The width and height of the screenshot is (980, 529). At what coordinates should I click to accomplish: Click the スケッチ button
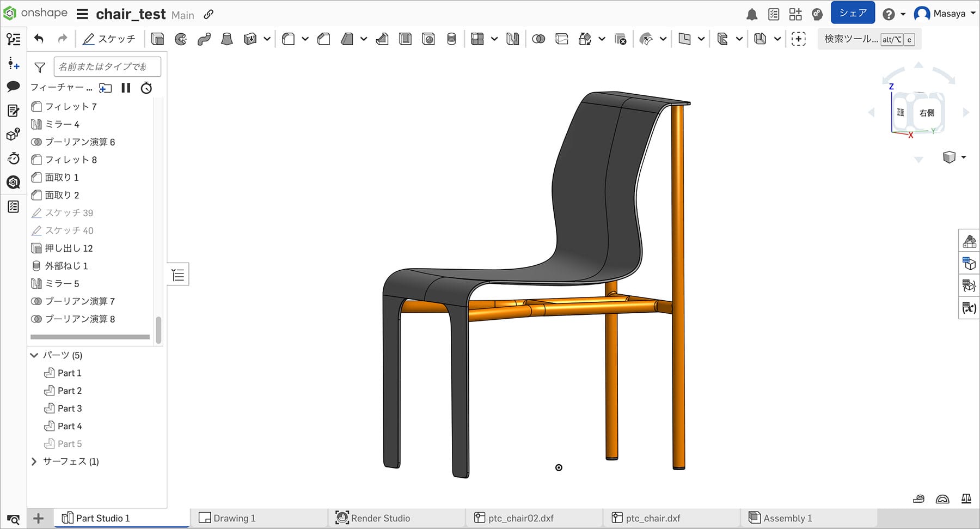(109, 39)
